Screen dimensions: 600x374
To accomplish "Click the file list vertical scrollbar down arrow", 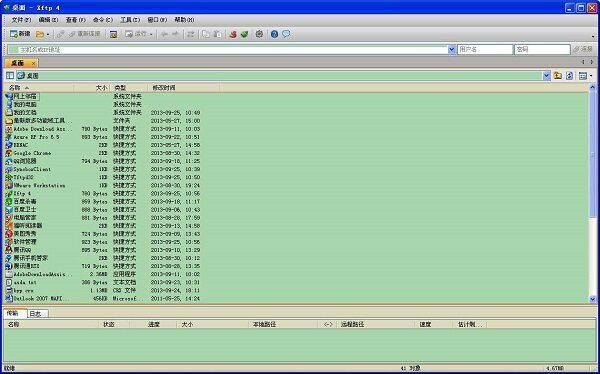I will 592,299.
